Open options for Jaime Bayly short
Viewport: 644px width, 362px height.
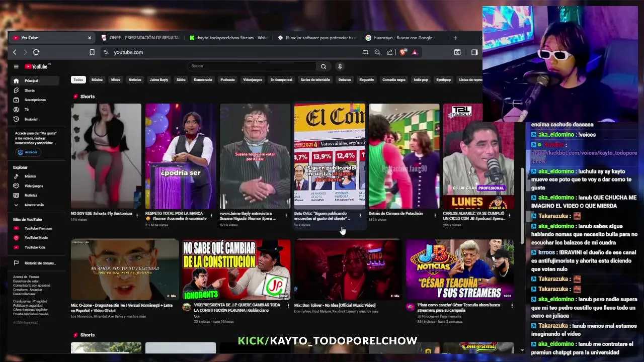pos(286,215)
